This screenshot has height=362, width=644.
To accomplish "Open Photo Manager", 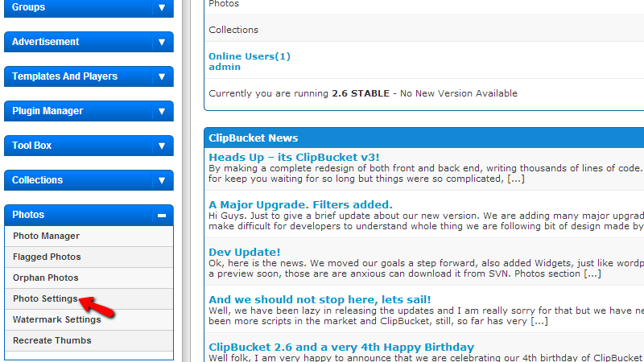I will 89,236.
